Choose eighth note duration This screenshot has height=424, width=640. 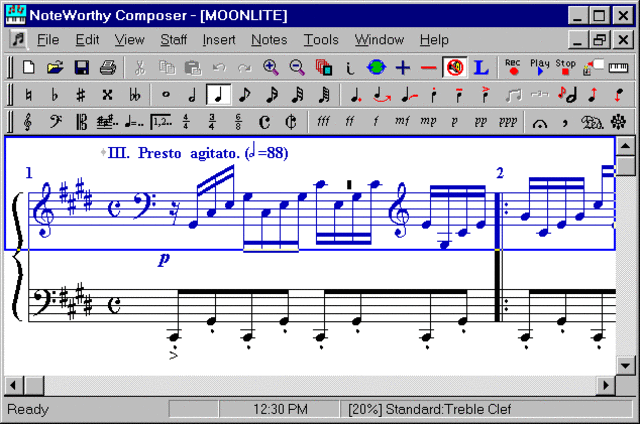[x=244, y=95]
